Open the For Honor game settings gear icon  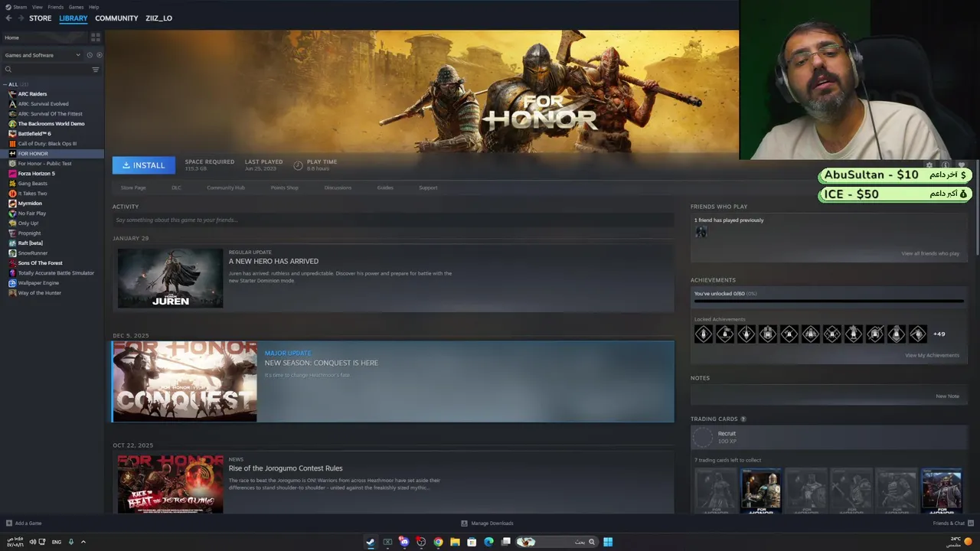pyautogui.click(x=929, y=165)
